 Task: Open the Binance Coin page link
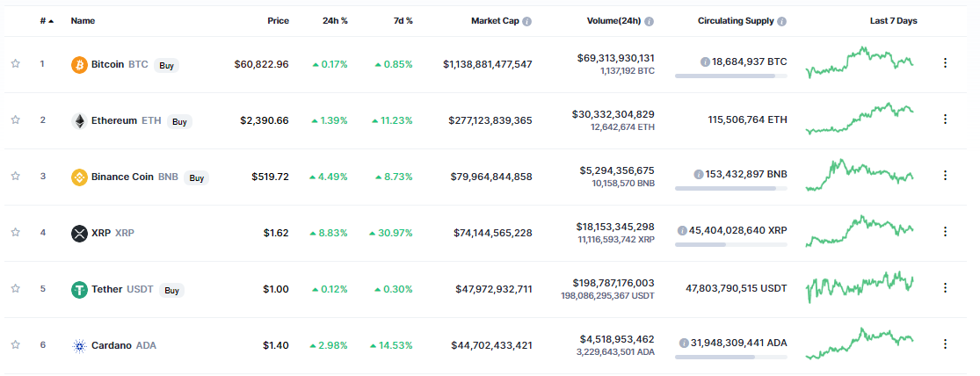(x=122, y=177)
